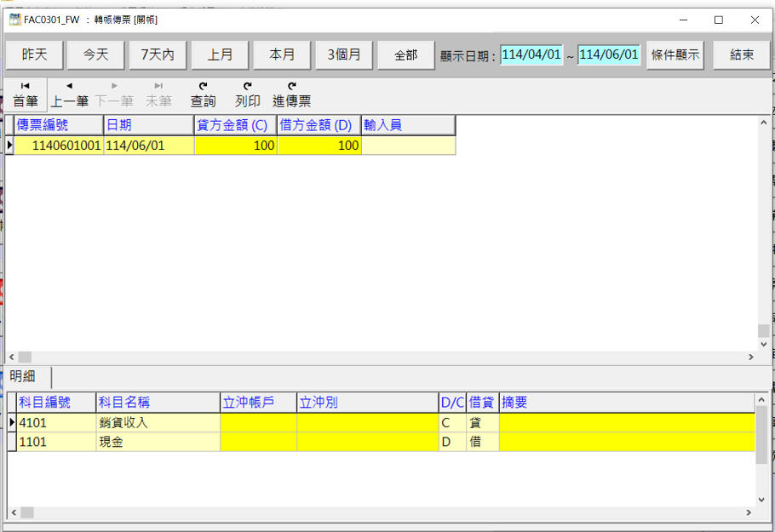This screenshot has height=532, width=775.
Task: Click the app icon in title bar
Action: 14,19
